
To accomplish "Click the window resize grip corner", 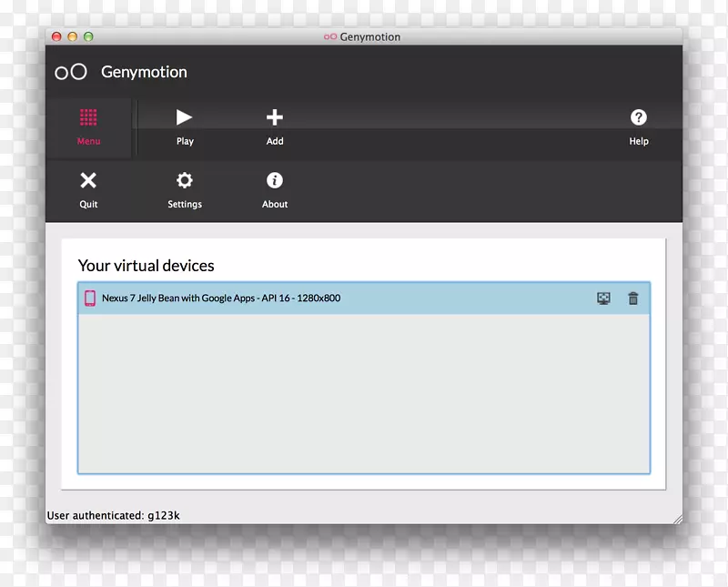I will click(677, 519).
